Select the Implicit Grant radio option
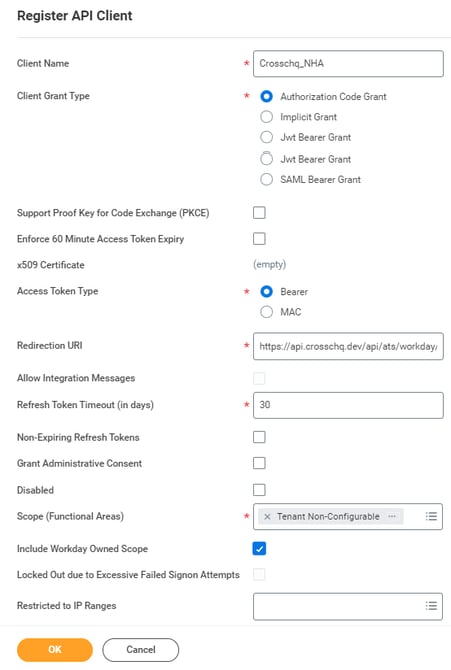 click(266, 117)
